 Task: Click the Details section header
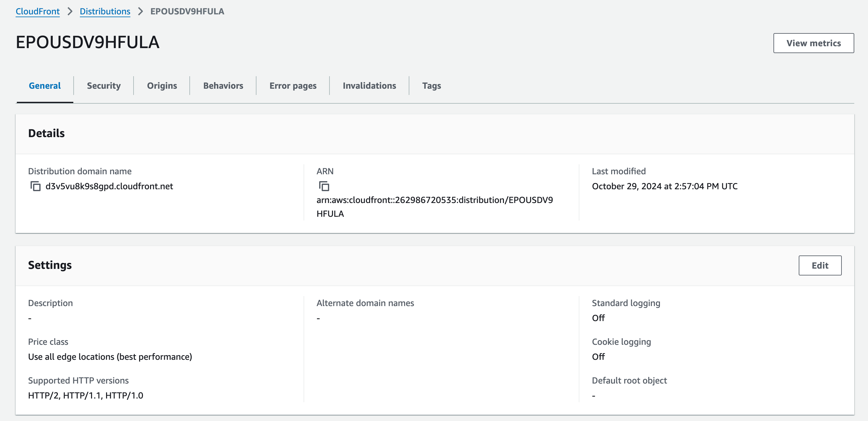pyautogui.click(x=46, y=133)
